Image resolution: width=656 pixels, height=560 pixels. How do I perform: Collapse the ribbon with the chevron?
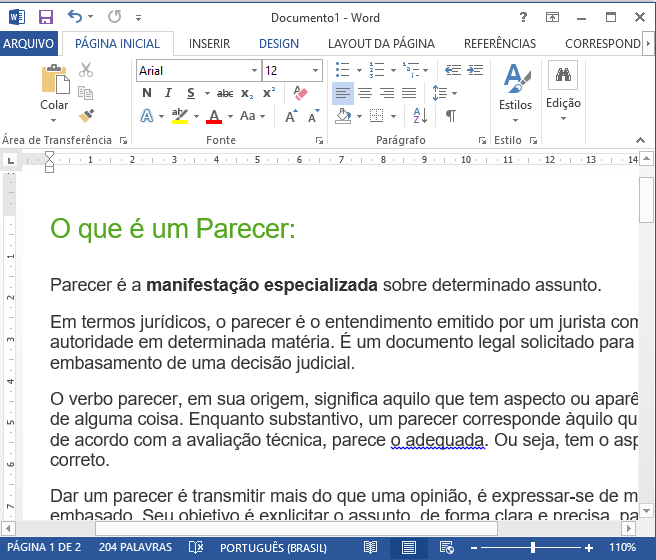640,140
